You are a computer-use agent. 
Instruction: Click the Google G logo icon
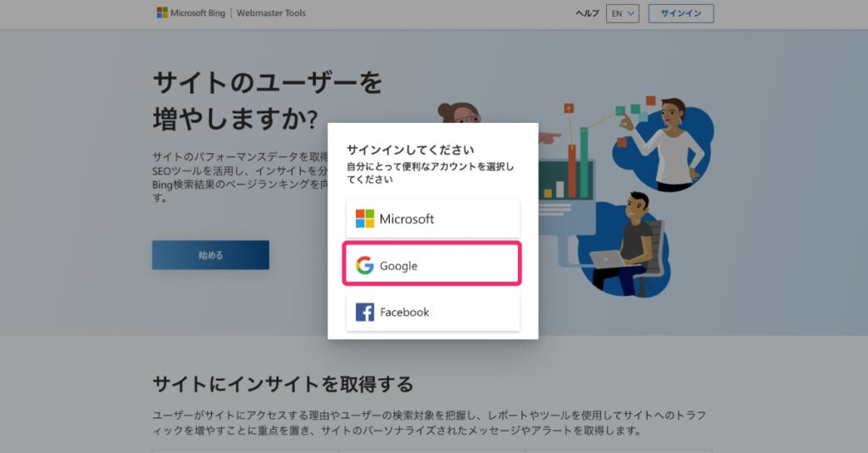tap(364, 266)
